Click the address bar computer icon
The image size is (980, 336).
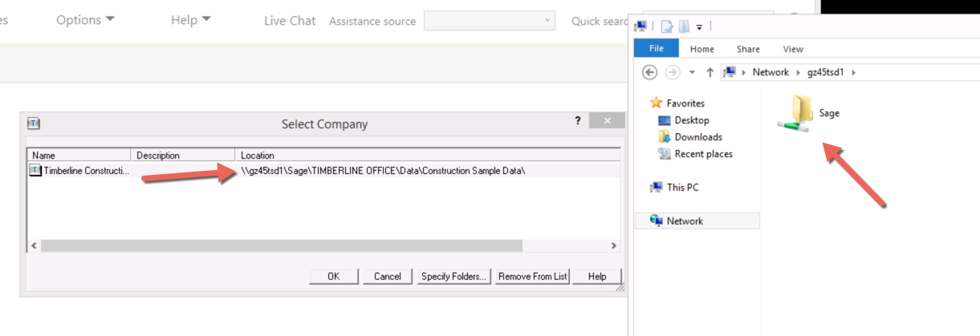click(730, 72)
